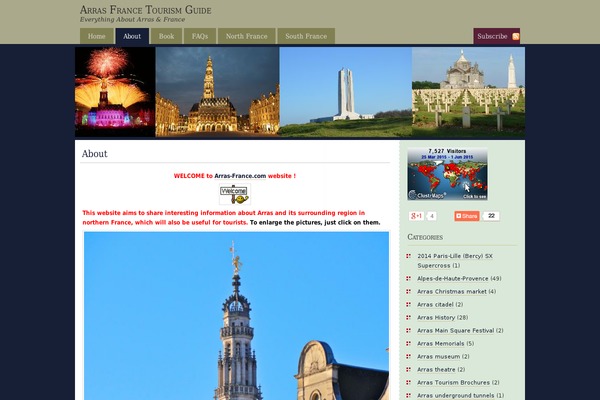Go to the Book tab
This screenshot has width=600, height=400.
[x=166, y=36]
